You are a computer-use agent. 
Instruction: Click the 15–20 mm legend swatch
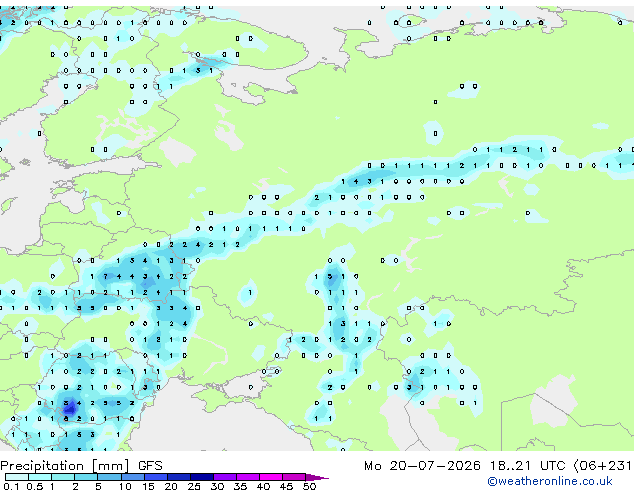[155, 477]
